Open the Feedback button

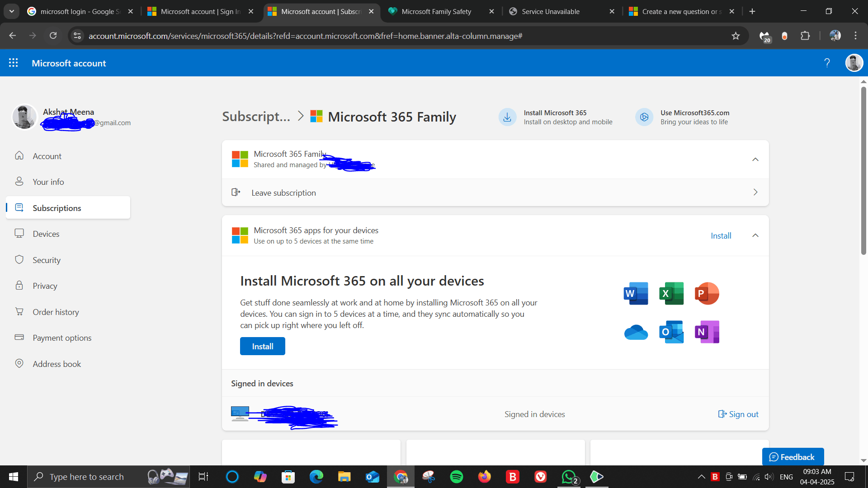(x=793, y=457)
